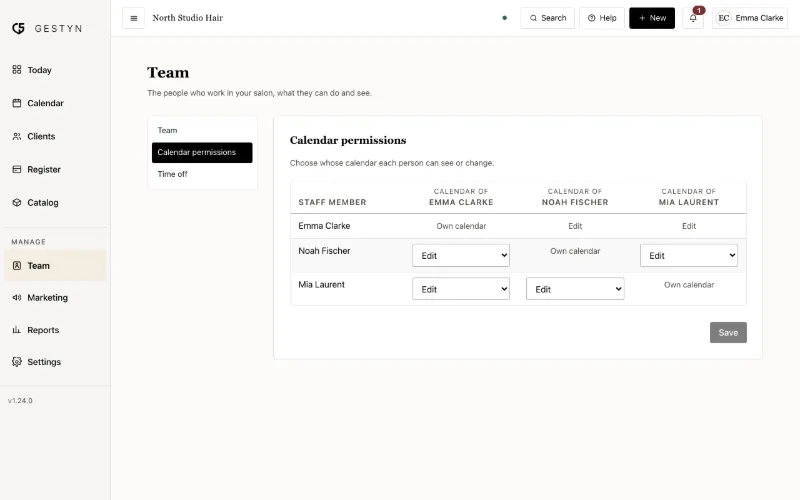Click 'Calendar of Emma Clarke' column header
Image resolution: width=800 pixels, height=500 pixels.
point(461,197)
